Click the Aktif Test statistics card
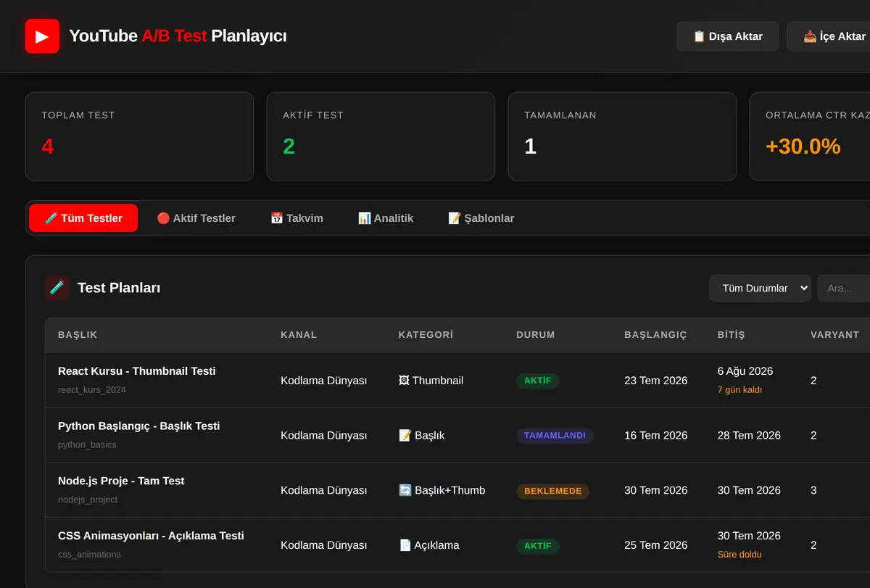The height and width of the screenshot is (588, 870). 381,136
